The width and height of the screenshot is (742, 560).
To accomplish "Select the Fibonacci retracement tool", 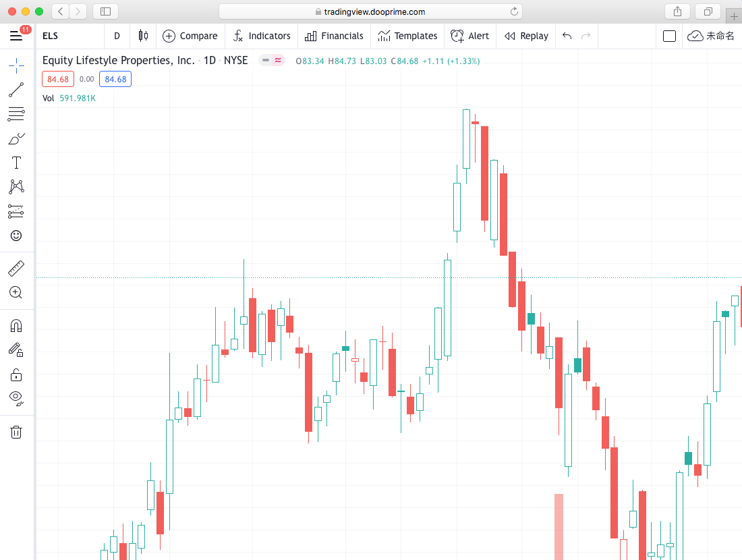I will 16,114.
